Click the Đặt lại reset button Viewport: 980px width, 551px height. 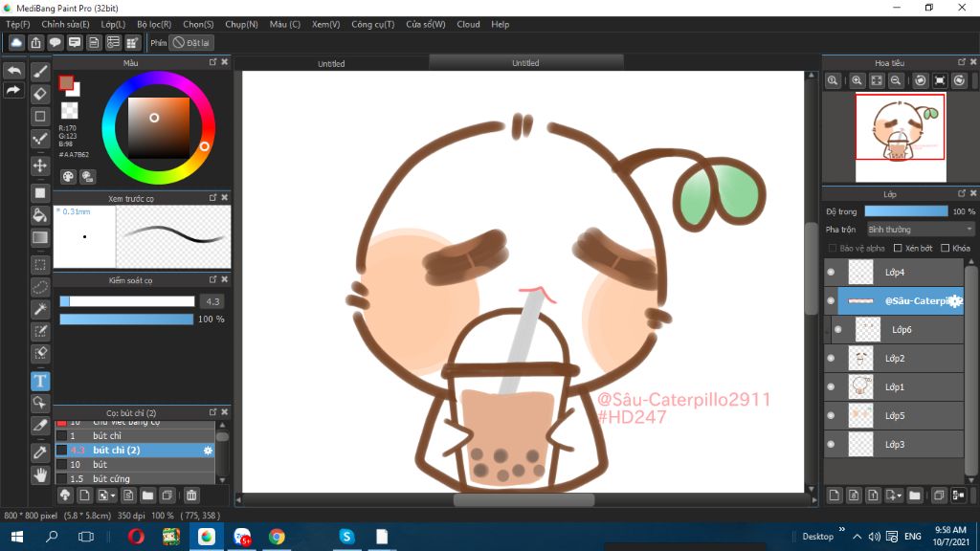point(191,42)
